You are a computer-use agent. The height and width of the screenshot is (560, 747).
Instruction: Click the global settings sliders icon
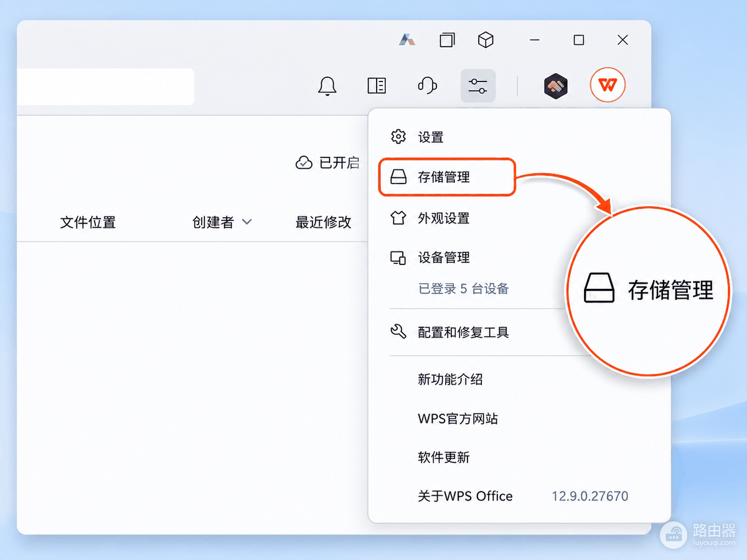pyautogui.click(x=478, y=86)
